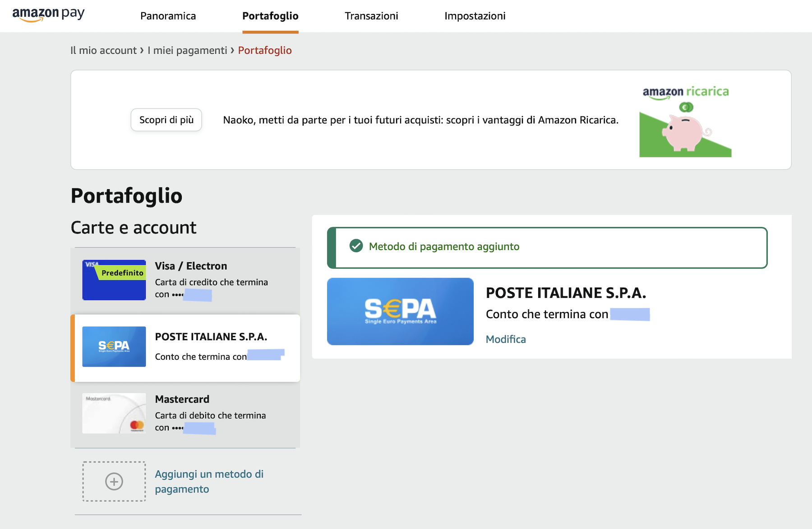The image size is (812, 529).
Task: Select POSTE ITALIANE S.P.A. account in list
Action: tap(185, 348)
